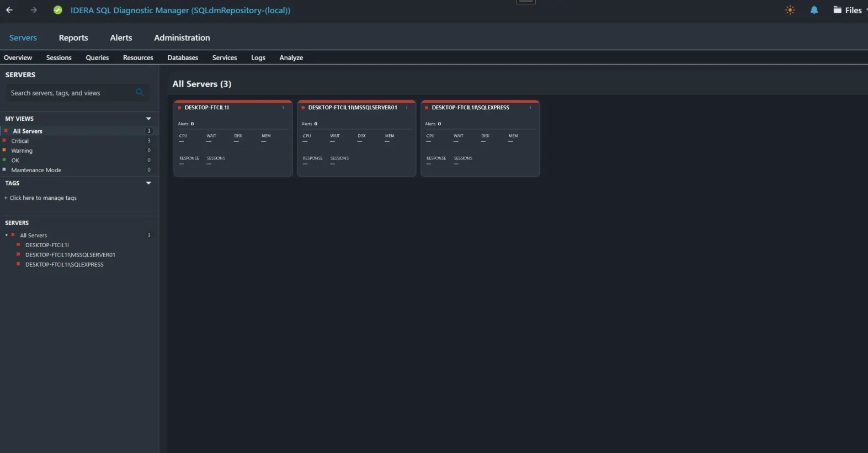Click the search magnifier icon
Image resolution: width=868 pixels, height=453 pixels.
(x=140, y=92)
